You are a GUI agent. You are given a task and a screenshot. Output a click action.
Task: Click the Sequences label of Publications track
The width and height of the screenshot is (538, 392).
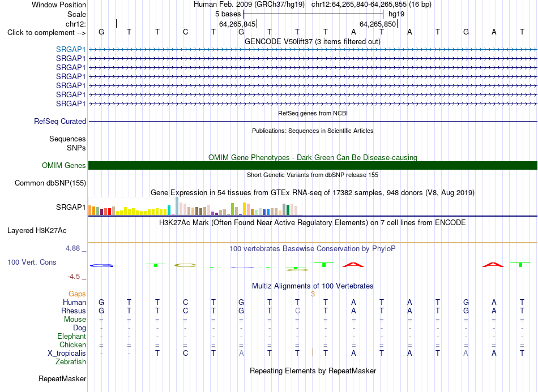[67, 139]
